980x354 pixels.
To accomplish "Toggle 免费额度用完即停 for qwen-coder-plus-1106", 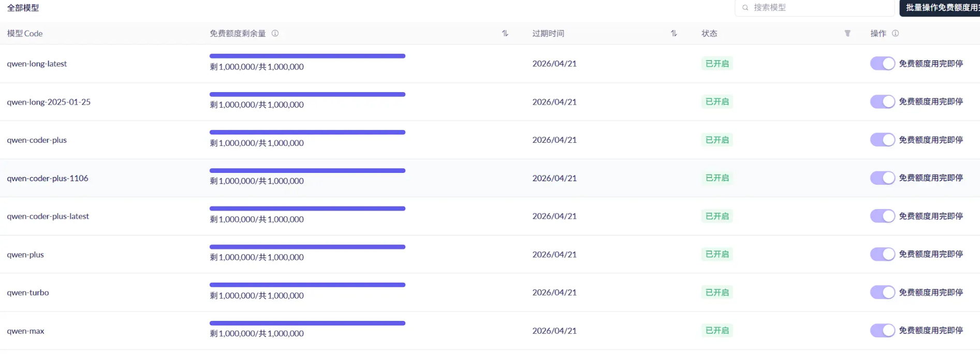I will pos(882,178).
